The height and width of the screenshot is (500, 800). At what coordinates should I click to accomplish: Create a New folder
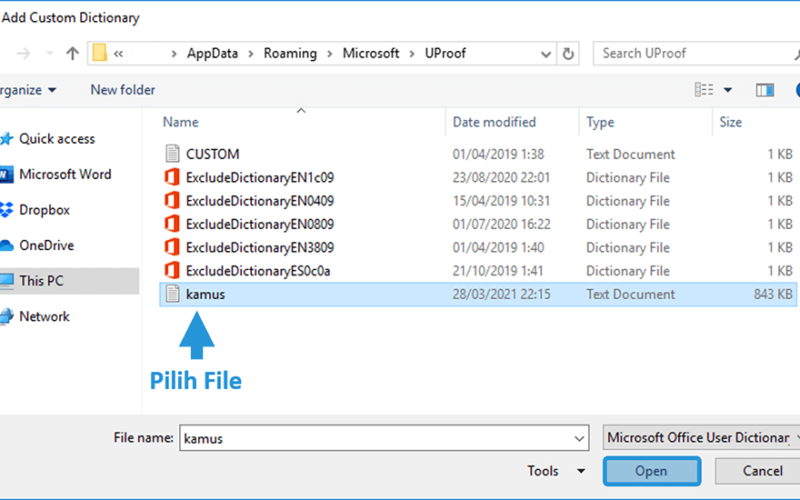[122, 90]
